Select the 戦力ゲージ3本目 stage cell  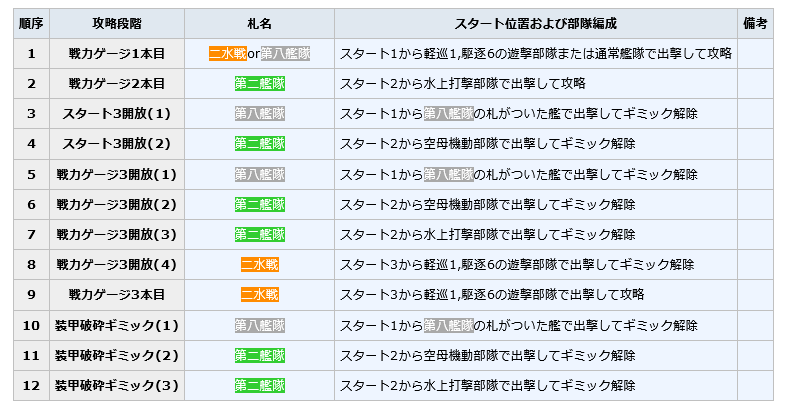tap(117, 294)
